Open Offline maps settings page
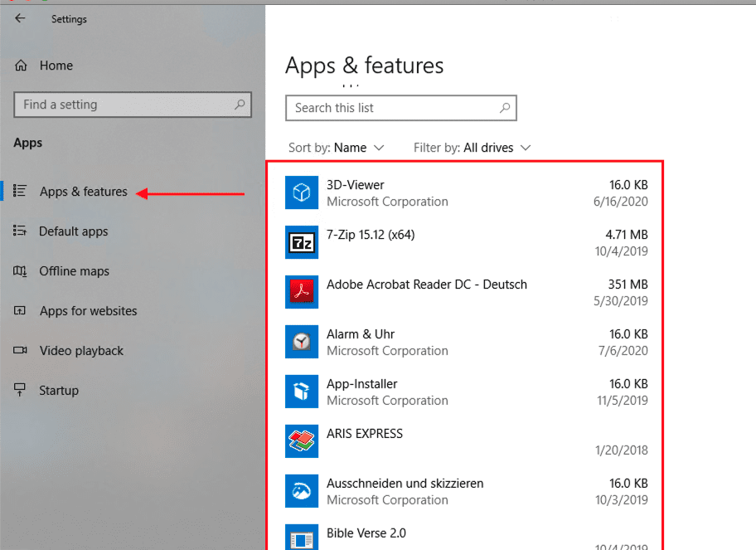 pyautogui.click(x=75, y=271)
